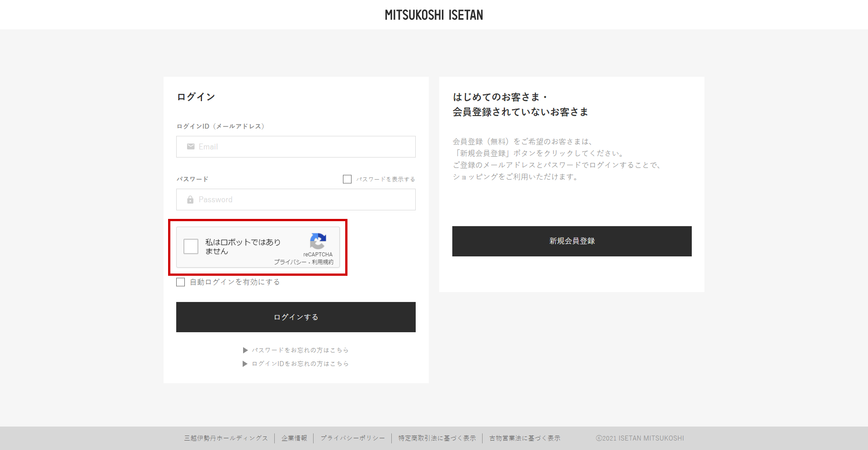The image size is (868, 450).
Task: Click the reCAPTCHA logo icon
Action: [x=318, y=241]
